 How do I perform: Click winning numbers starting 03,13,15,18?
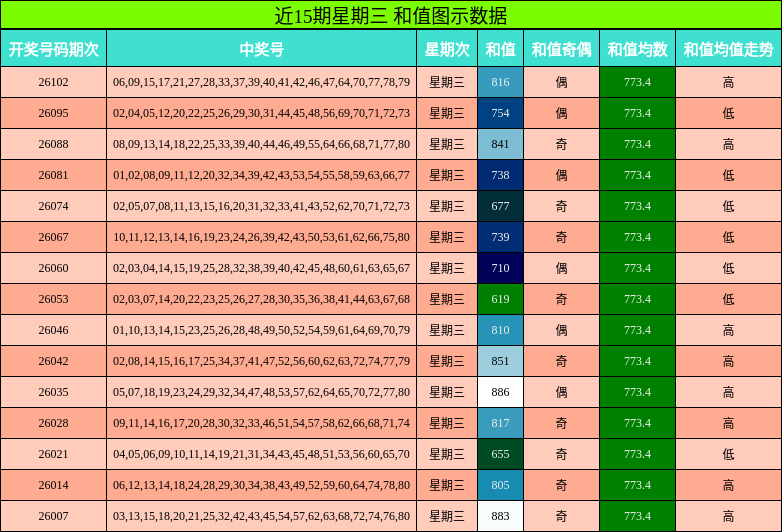(261, 516)
